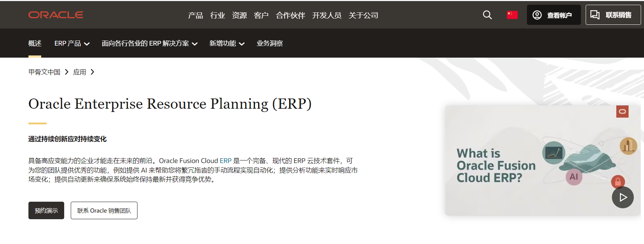Screen dimensions: 644x244
Task: Click the 联系销售 contact sales button
Action: pyautogui.click(x=613, y=15)
